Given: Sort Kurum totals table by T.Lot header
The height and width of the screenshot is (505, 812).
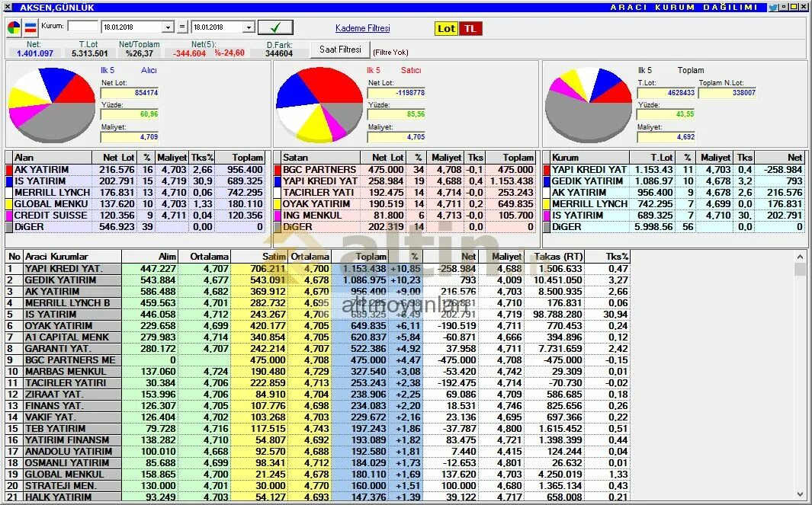Looking at the screenshot, I should click(x=653, y=158).
